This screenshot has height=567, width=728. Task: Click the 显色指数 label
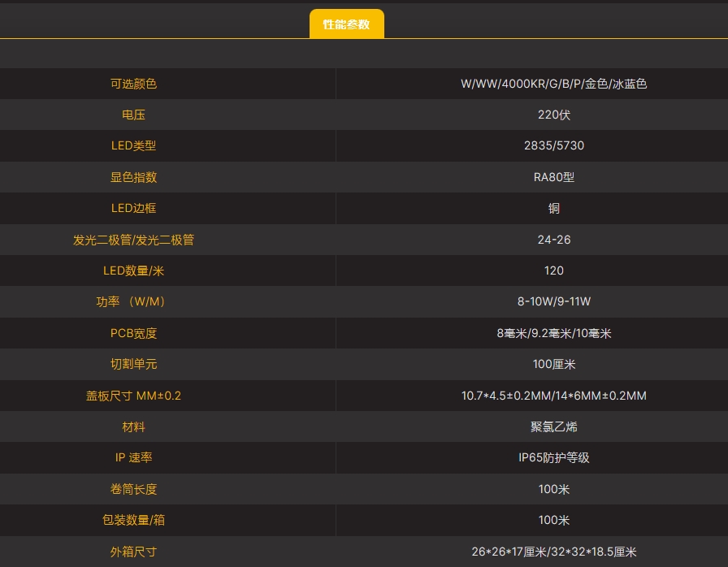tap(133, 177)
